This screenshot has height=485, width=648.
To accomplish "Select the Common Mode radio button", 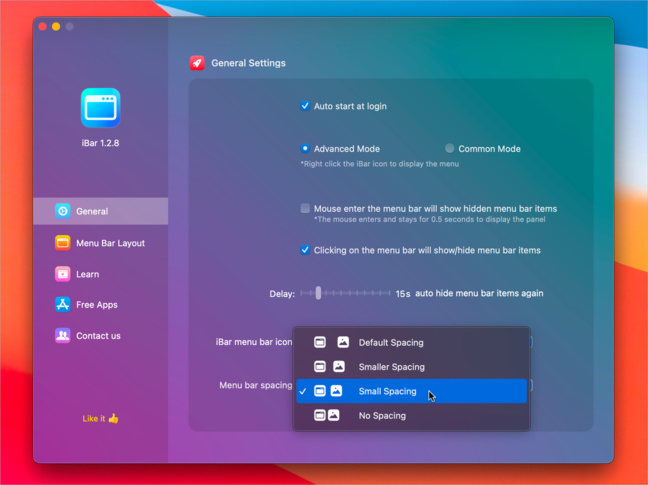I will 450,148.
